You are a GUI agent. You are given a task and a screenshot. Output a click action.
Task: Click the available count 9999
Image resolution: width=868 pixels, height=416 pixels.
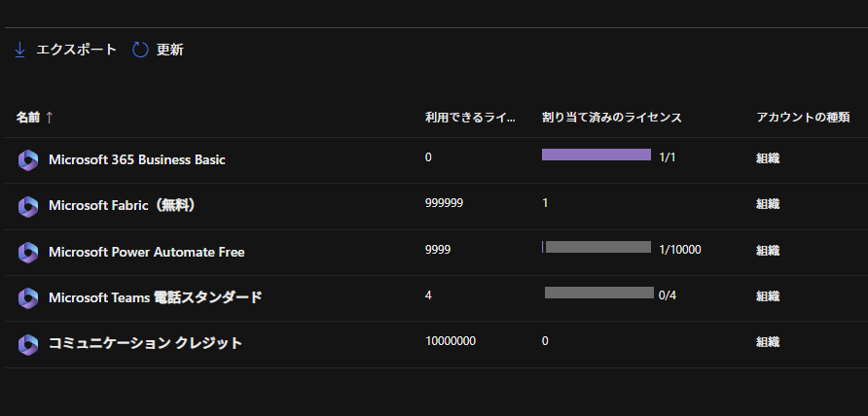click(x=438, y=250)
